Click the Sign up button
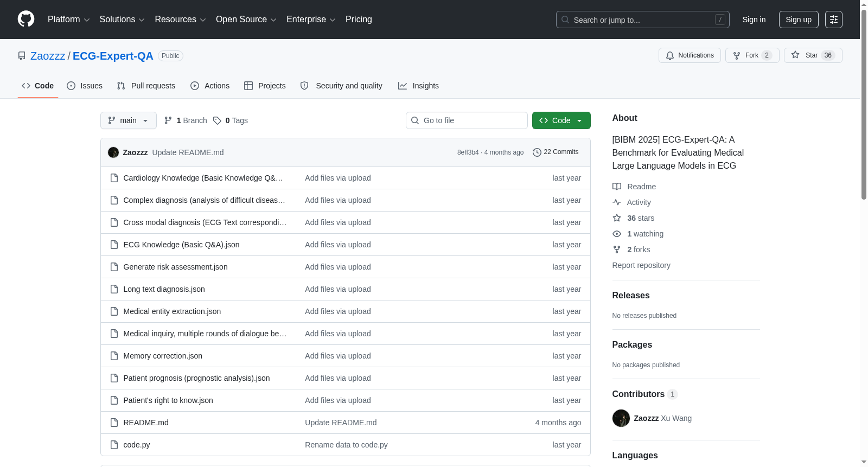The image size is (868, 467). (799, 20)
